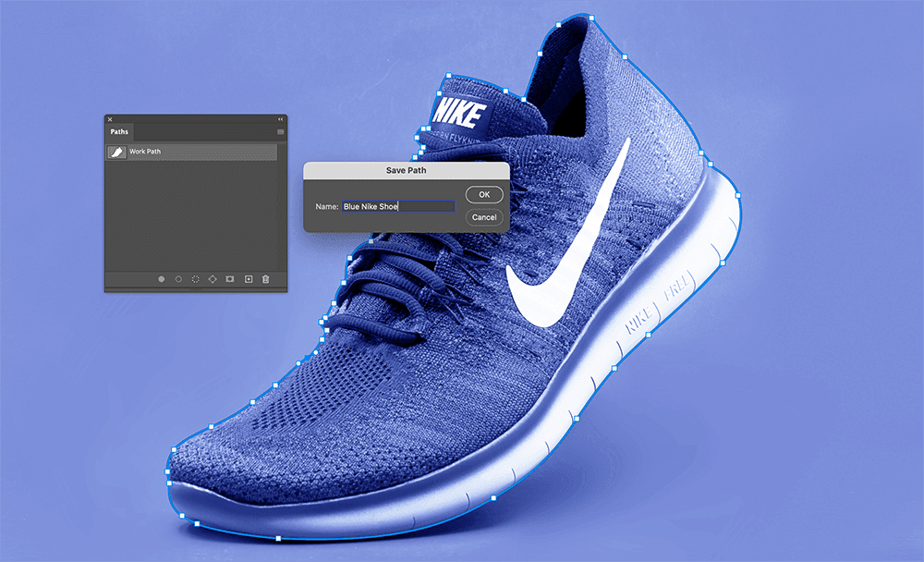Make work path from selection icon
Screen dimensions: 924x562
click(213, 279)
